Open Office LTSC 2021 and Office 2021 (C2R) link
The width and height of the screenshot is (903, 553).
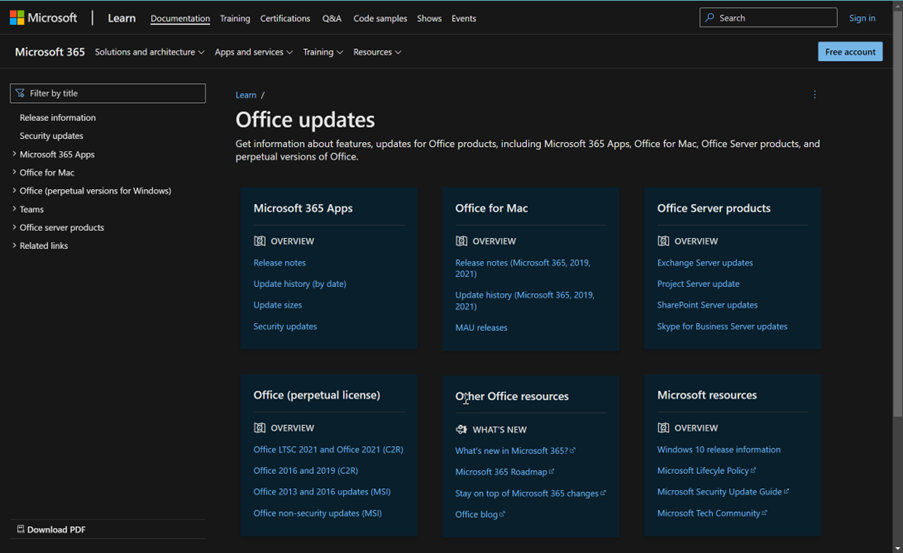tap(328, 449)
